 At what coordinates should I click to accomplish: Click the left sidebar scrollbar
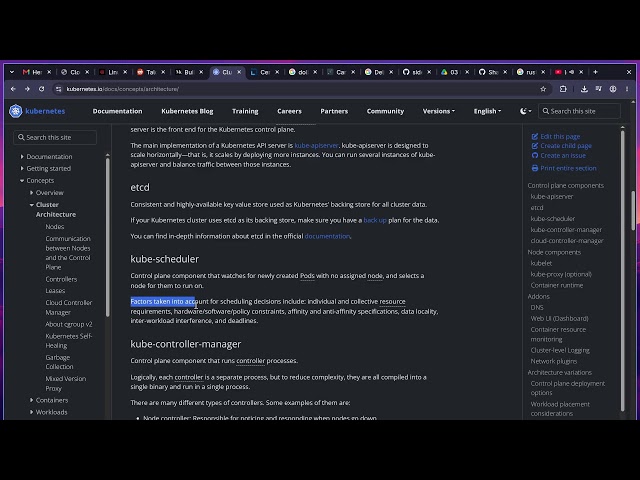[x=107, y=238]
